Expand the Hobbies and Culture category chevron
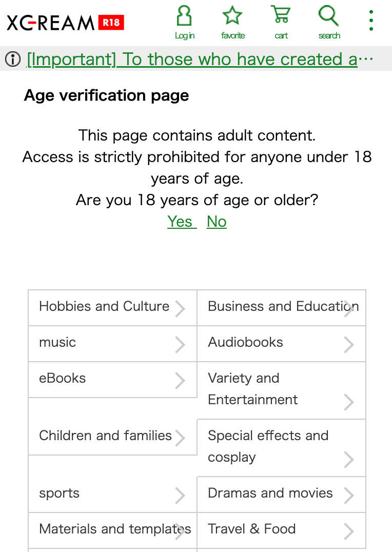 click(x=180, y=308)
